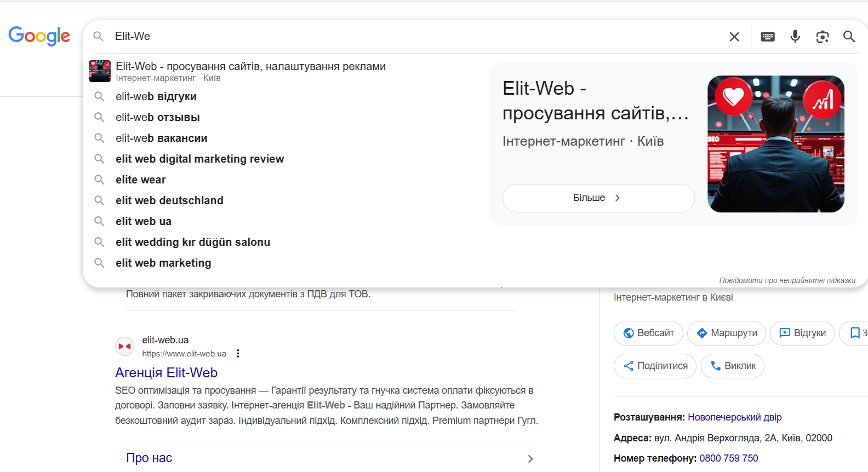
Task: Share the Elit-Web business listing
Action: [x=655, y=366]
